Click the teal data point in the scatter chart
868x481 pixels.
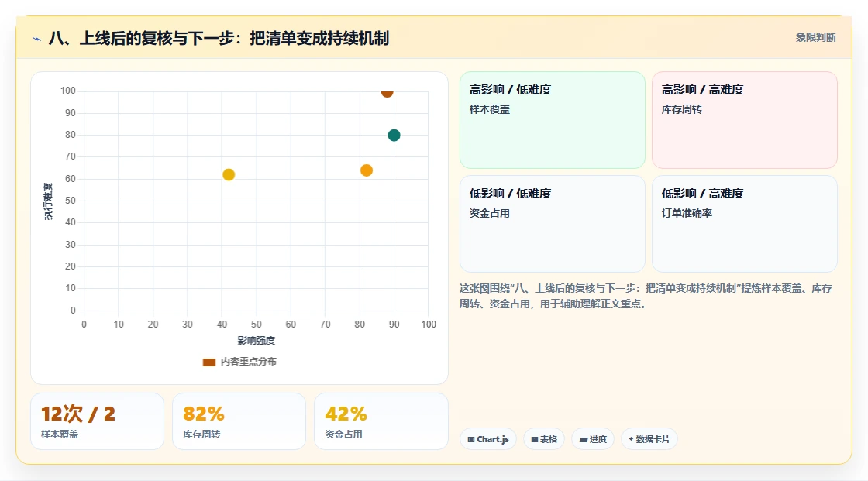coord(394,135)
